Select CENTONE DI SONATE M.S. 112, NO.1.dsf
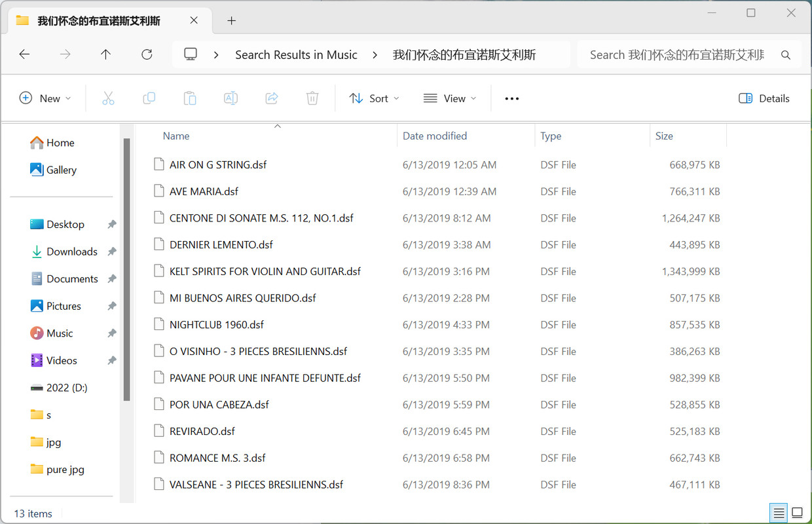Screen dimensions: 812x524 click(261, 218)
